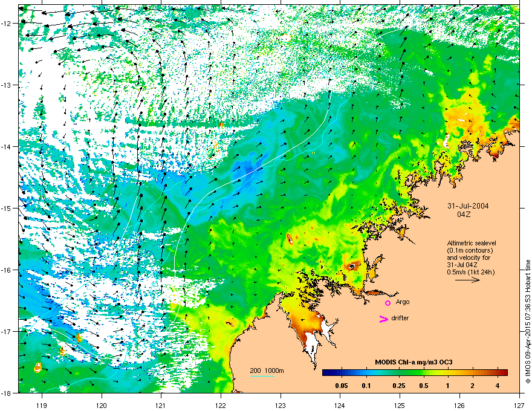Click latitude axis label '-16'

(x=7, y=270)
